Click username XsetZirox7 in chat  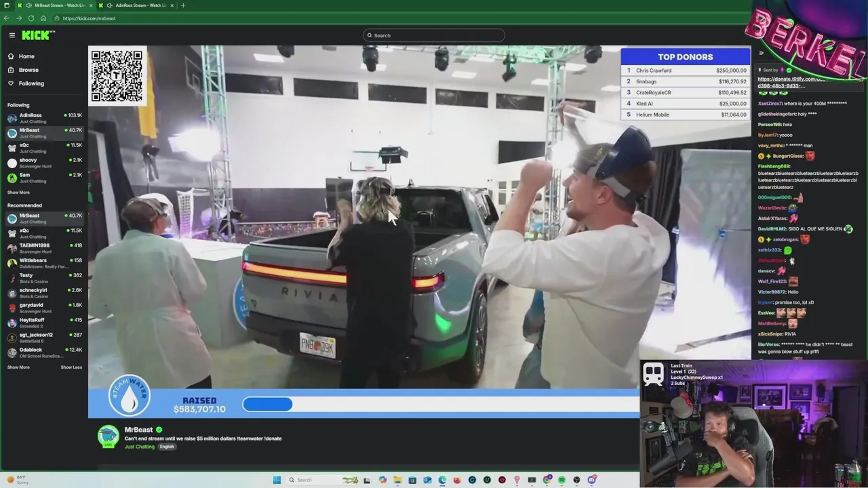(x=770, y=104)
